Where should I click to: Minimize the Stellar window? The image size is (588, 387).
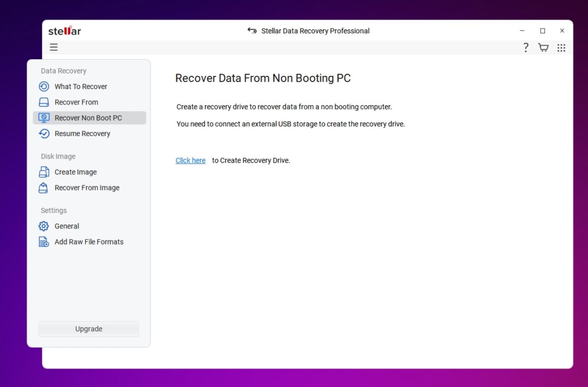pos(522,31)
